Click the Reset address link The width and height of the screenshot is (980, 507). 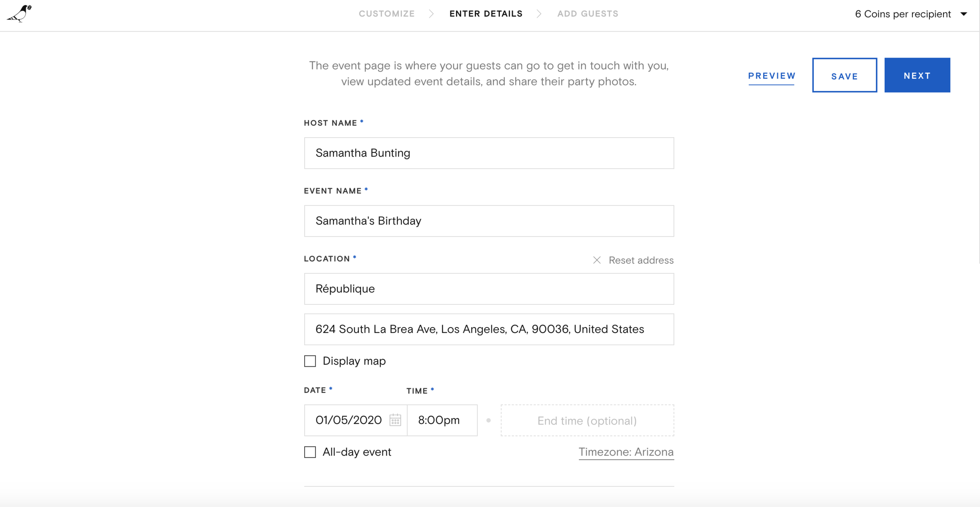pos(641,260)
